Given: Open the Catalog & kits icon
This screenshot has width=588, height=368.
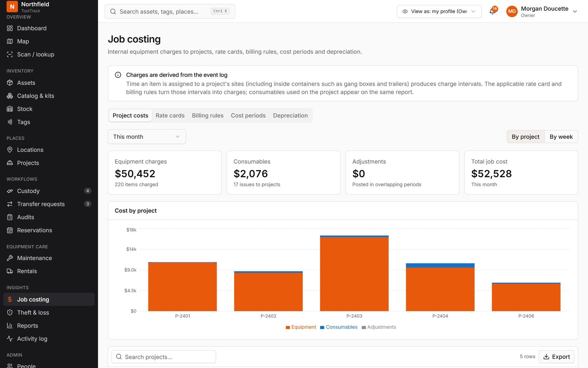Looking at the screenshot, I should pyautogui.click(x=10, y=96).
